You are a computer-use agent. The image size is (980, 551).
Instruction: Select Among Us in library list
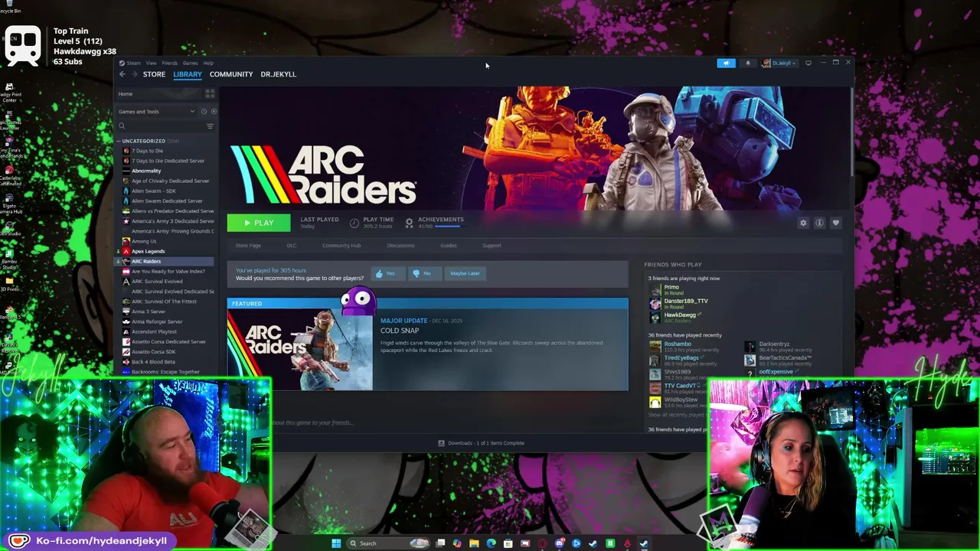tap(144, 241)
